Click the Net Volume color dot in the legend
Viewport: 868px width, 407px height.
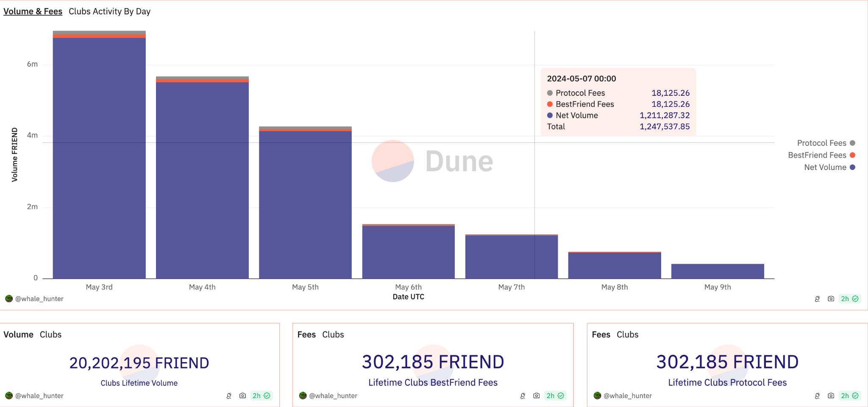pyautogui.click(x=852, y=167)
